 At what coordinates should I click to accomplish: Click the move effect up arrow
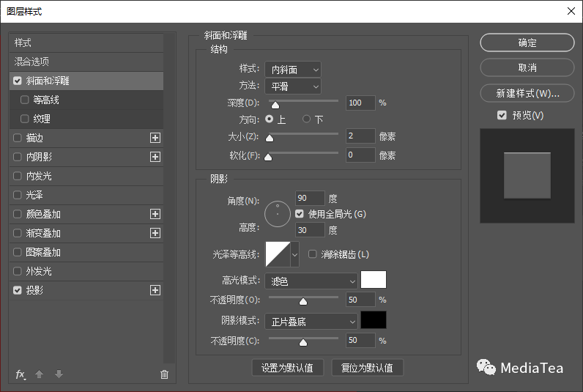point(40,374)
